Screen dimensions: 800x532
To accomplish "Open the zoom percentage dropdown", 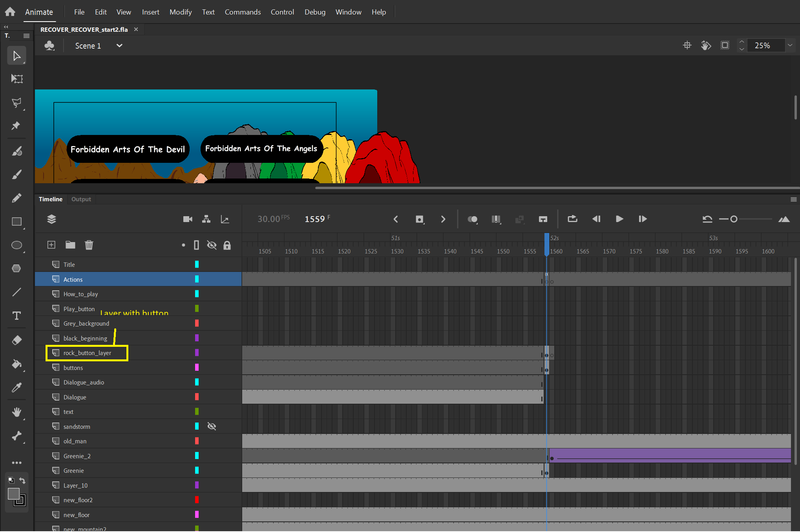I will coord(789,45).
